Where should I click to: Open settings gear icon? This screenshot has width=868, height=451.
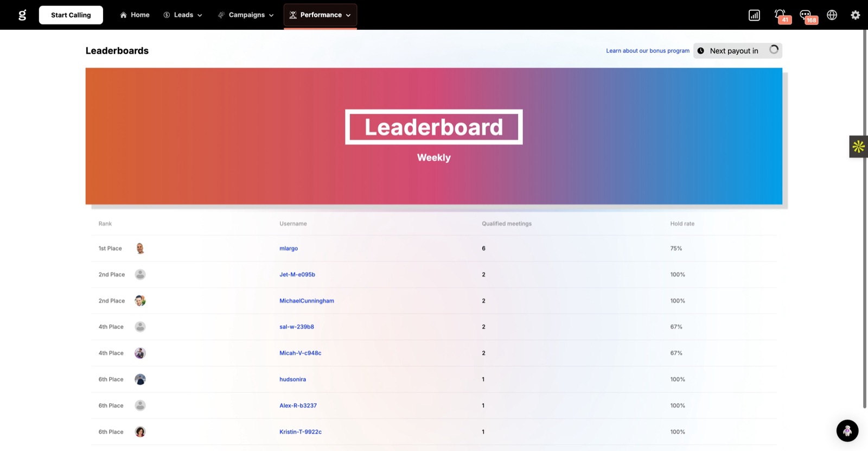pos(856,15)
